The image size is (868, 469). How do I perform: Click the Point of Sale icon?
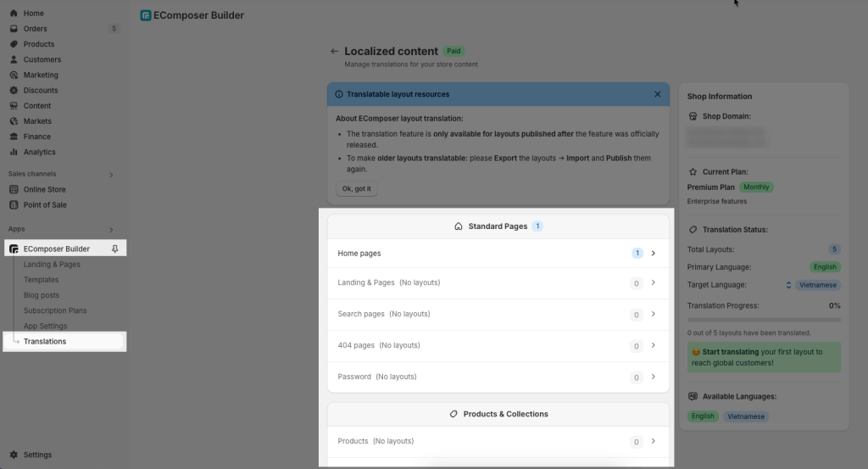(14, 205)
